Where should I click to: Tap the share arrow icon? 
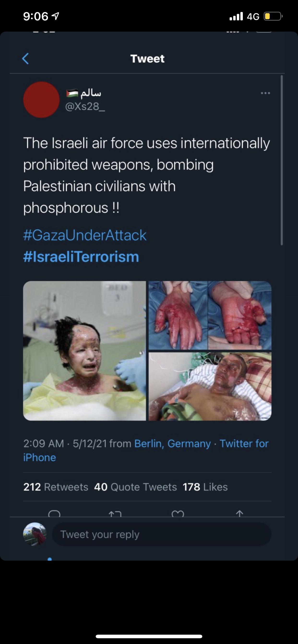pos(240,513)
